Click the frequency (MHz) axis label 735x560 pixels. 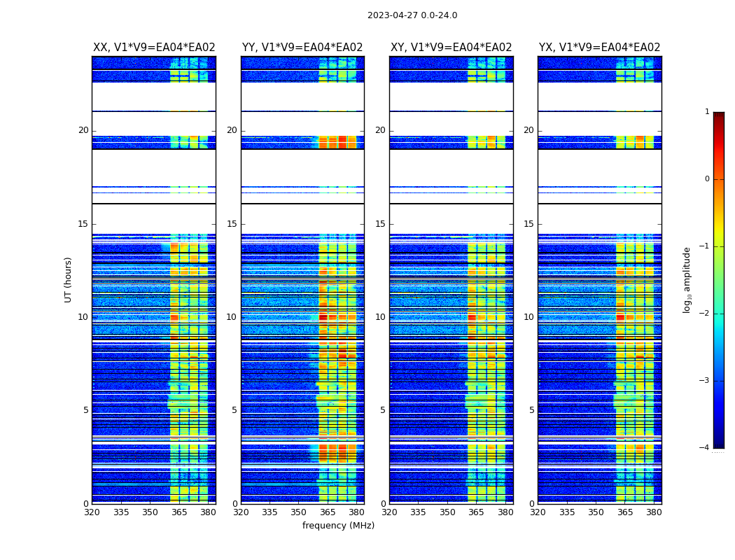point(338,526)
